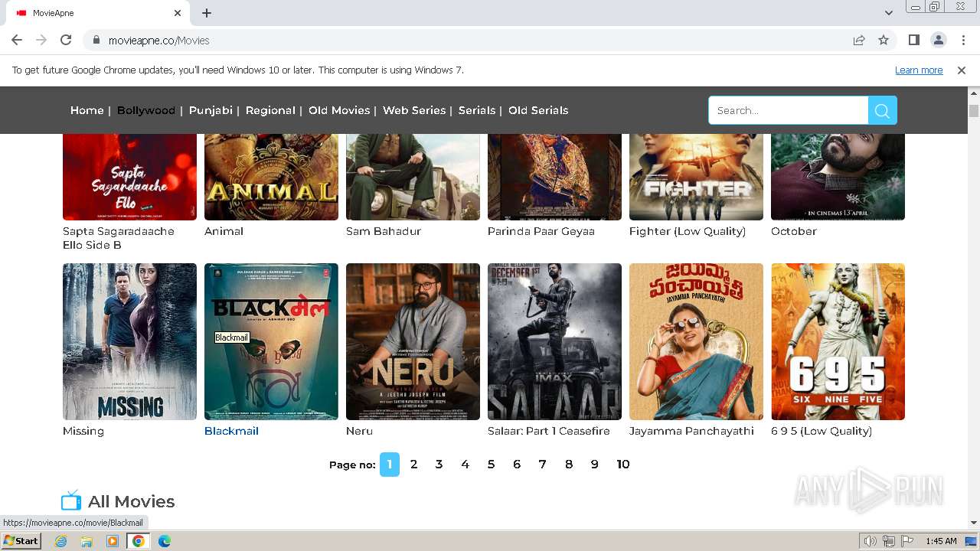
Task: Reload the page with refresh icon
Action: coord(66,40)
